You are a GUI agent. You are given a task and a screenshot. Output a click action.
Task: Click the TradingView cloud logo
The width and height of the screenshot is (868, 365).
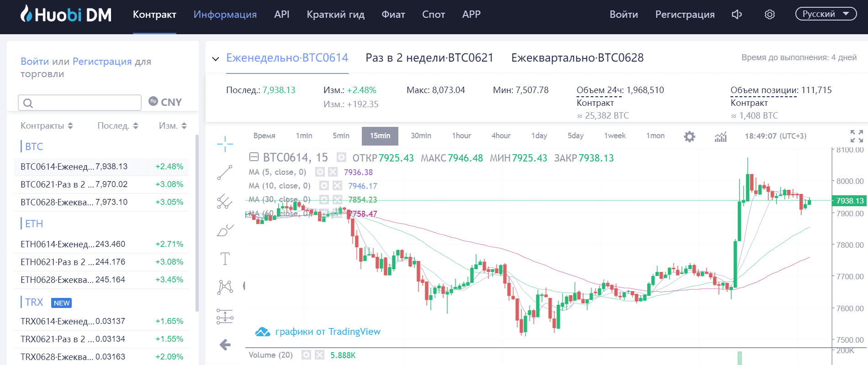pyautogui.click(x=263, y=332)
